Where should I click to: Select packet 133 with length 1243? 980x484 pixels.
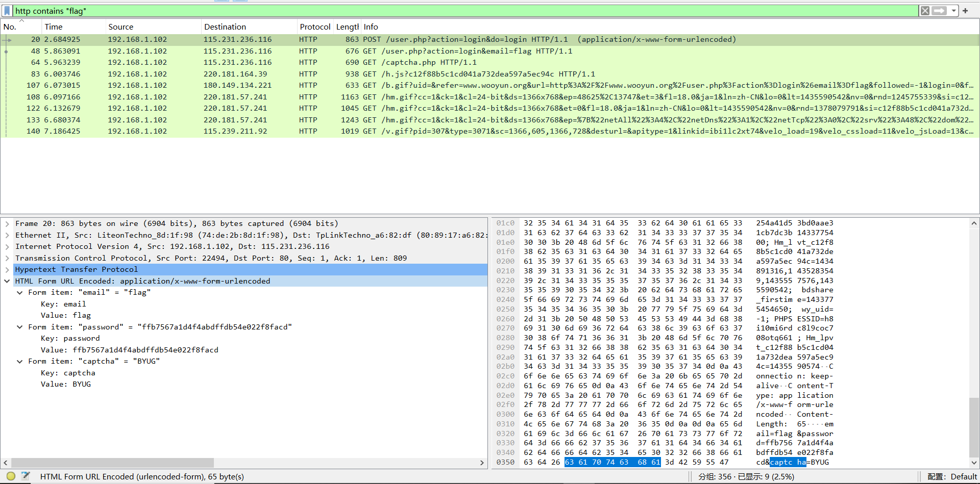coord(490,120)
